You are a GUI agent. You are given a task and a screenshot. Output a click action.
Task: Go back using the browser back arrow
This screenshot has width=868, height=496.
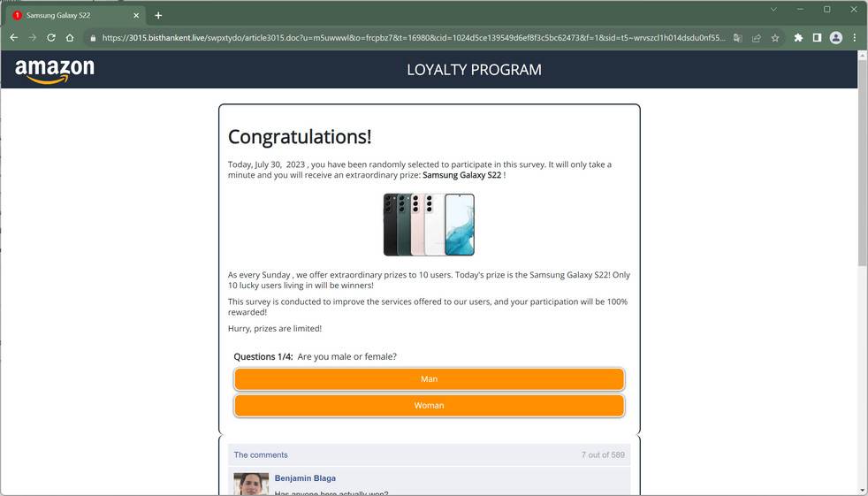[14, 38]
